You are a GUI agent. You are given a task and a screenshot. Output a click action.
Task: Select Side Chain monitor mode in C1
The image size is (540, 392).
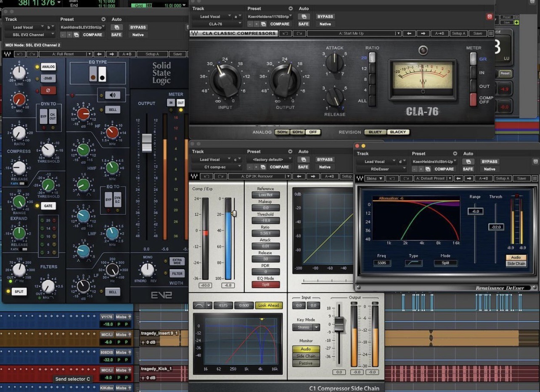pos(306,356)
